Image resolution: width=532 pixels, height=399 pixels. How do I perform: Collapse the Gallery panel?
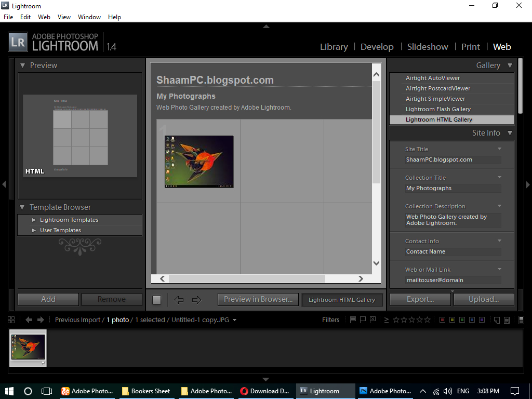pyautogui.click(x=510, y=65)
